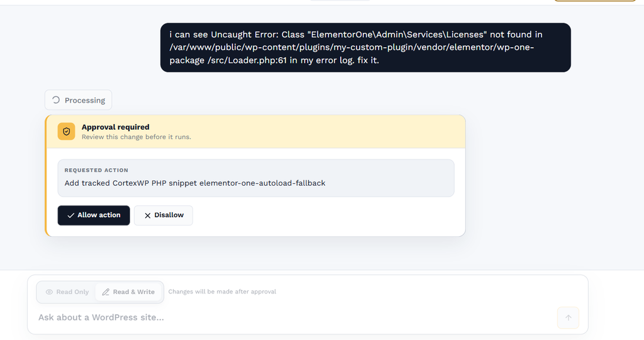Click the Processing status indicator
The image size is (644, 340).
(x=79, y=100)
